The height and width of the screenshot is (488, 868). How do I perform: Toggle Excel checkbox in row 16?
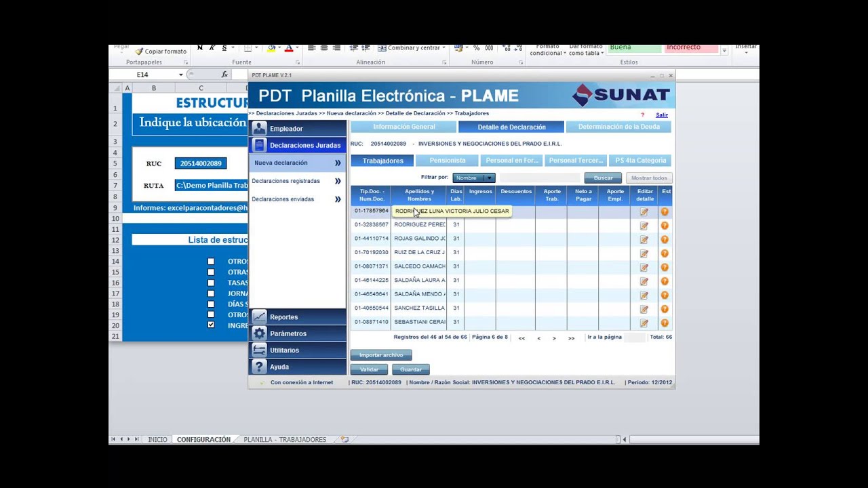pos(211,283)
